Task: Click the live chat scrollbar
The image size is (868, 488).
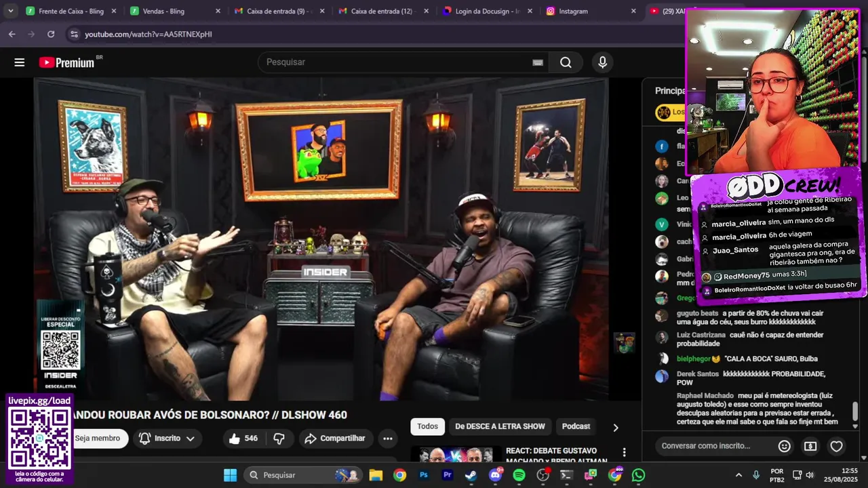Action: pos(855,411)
